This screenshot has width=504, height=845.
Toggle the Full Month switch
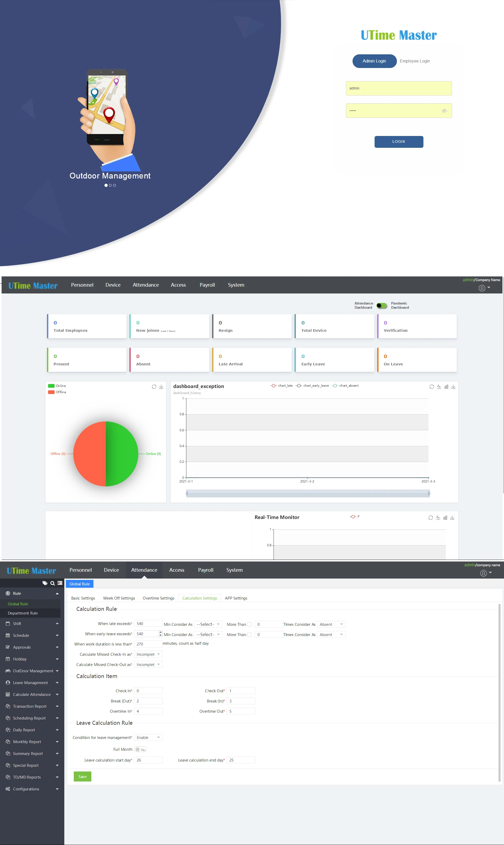(x=140, y=749)
